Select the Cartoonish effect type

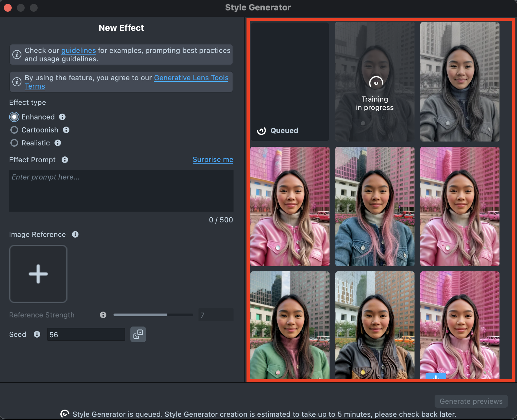click(x=14, y=130)
